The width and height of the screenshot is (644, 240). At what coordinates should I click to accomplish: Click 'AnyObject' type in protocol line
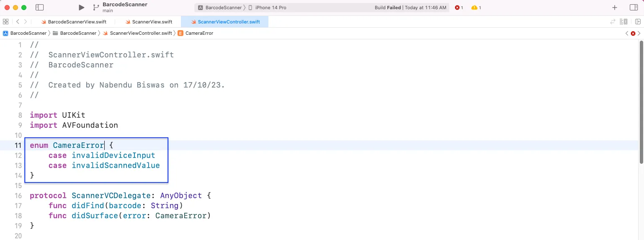point(181,196)
